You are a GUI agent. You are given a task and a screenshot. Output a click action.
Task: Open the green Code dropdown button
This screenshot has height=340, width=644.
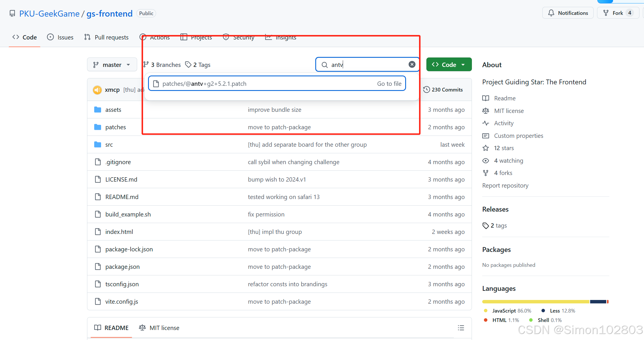(449, 65)
